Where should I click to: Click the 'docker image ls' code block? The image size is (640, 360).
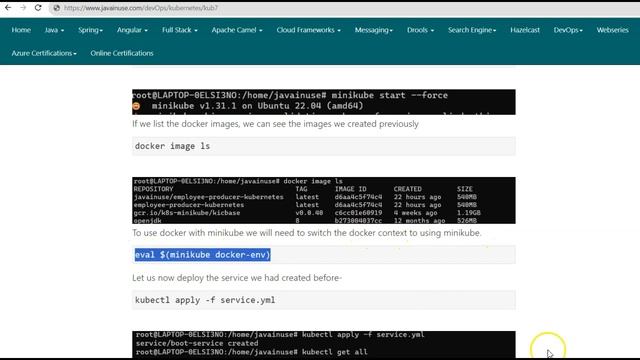(x=324, y=146)
